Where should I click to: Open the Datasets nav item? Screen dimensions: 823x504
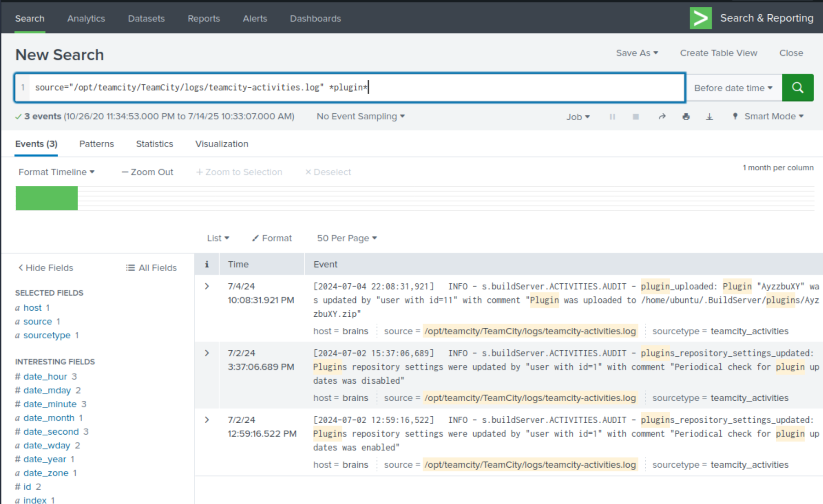click(x=146, y=18)
